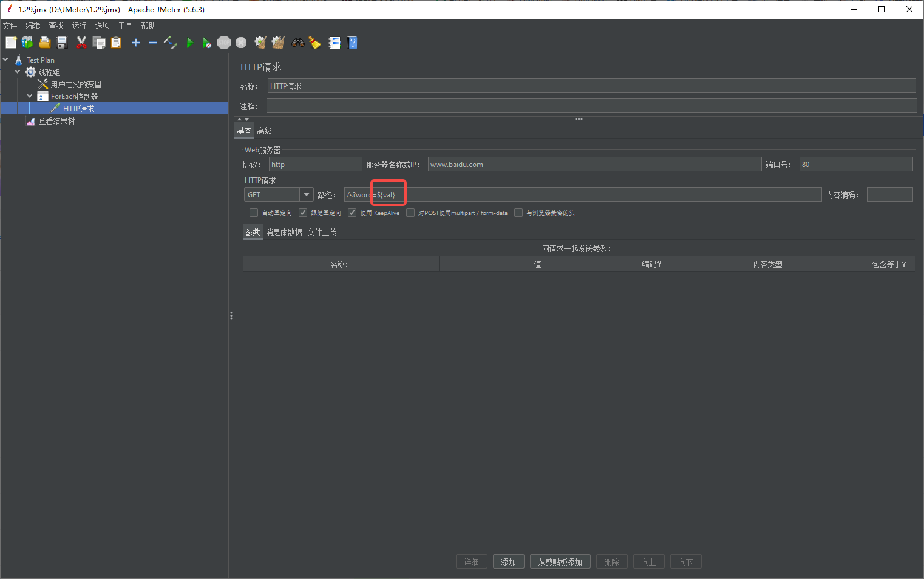Save the test plan with floppy icon

(x=61, y=43)
